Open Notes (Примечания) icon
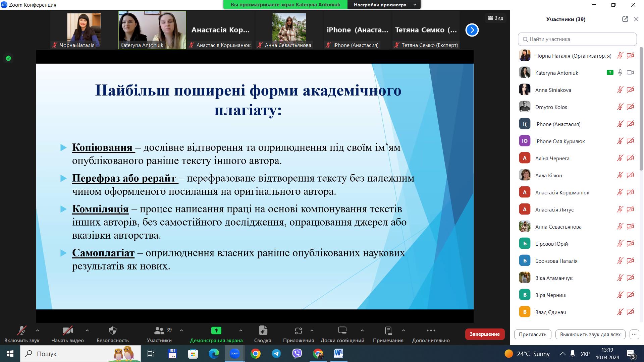This screenshot has width=644, height=362. pyautogui.click(x=388, y=331)
